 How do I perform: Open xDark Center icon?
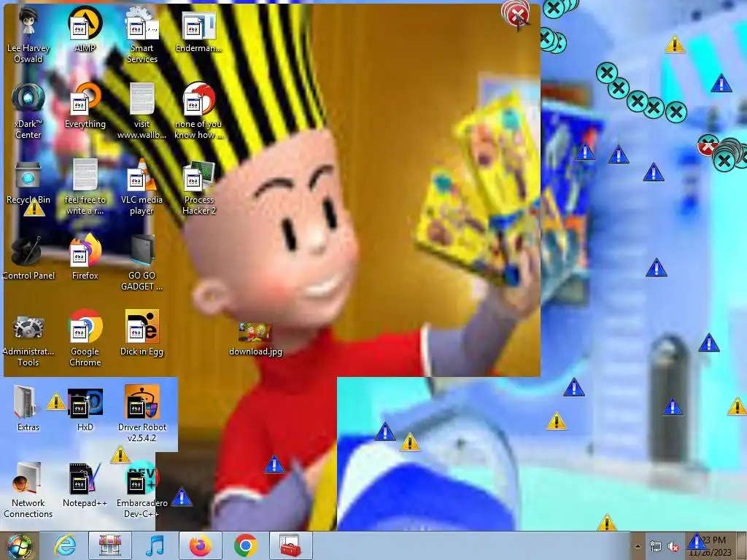28,111
